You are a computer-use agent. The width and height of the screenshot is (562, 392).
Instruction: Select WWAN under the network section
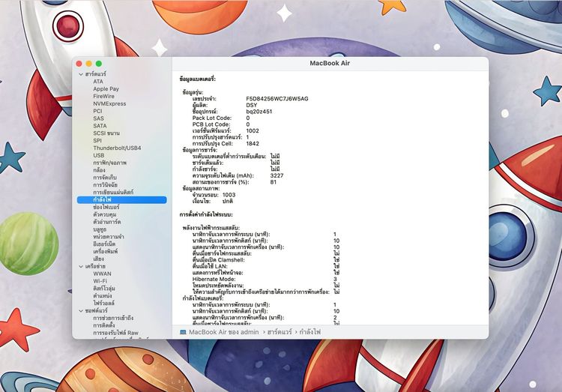click(103, 274)
